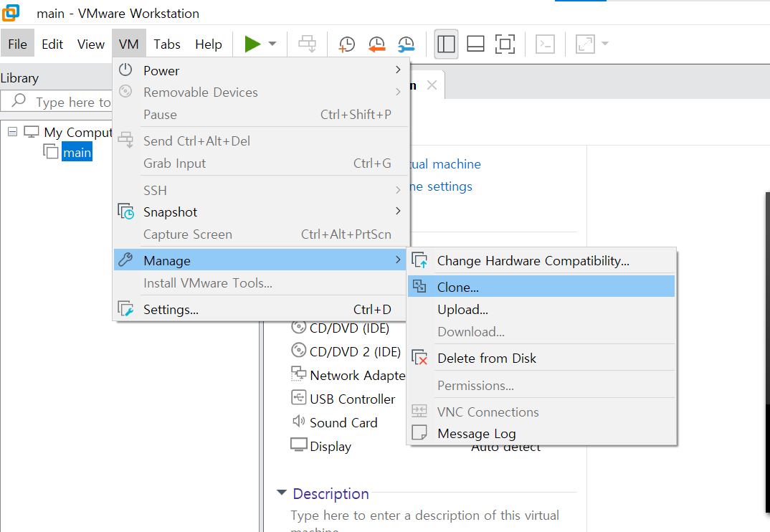
Task: Click the Power menu item's power icon
Action: coord(125,70)
